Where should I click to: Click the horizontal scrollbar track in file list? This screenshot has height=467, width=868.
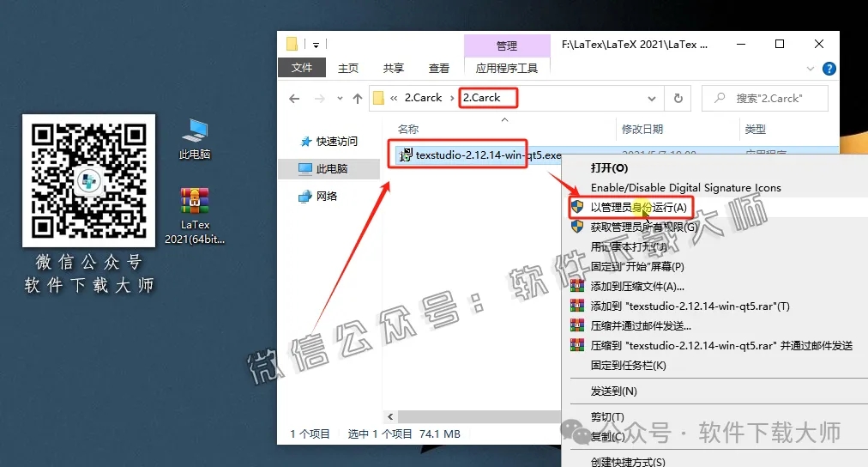(x=479, y=416)
